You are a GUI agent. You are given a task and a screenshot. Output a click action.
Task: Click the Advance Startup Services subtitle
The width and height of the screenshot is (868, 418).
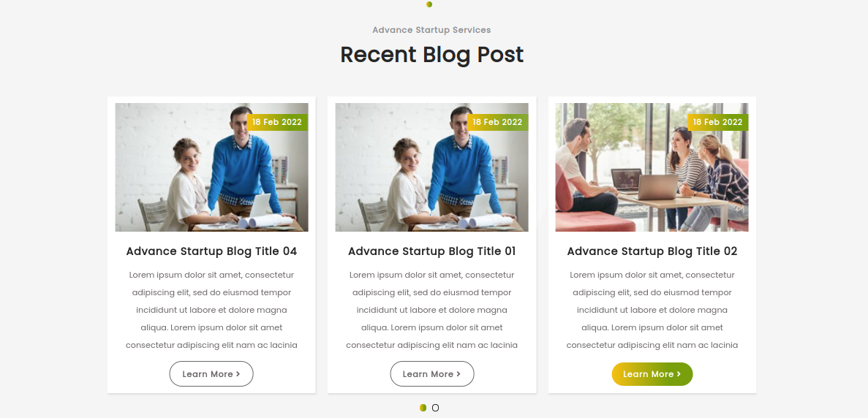pyautogui.click(x=431, y=30)
